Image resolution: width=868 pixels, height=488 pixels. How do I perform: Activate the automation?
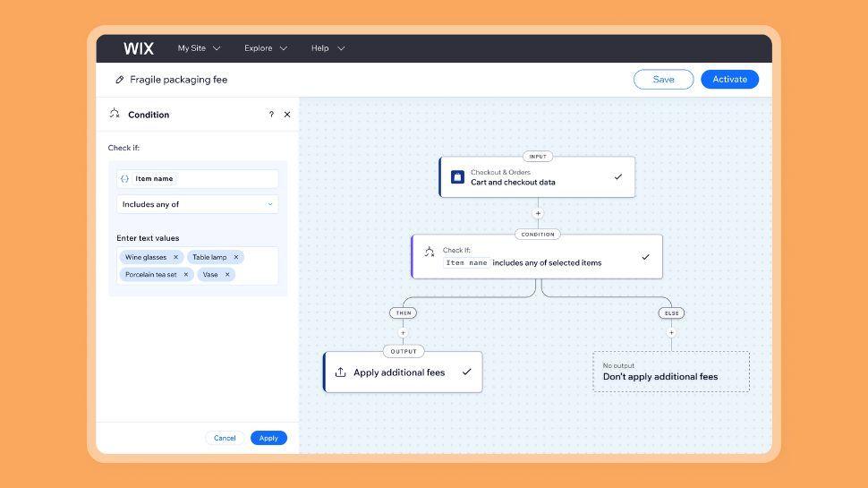click(729, 80)
